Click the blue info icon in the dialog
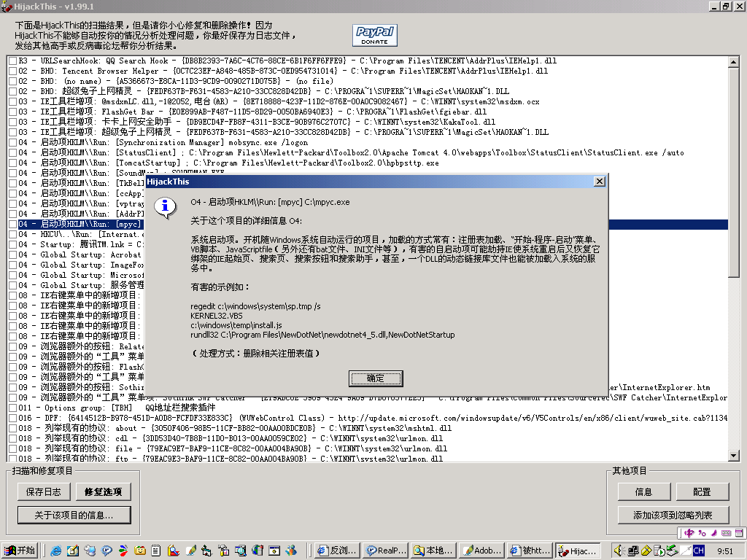The image size is (747, 560). (165, 207)
